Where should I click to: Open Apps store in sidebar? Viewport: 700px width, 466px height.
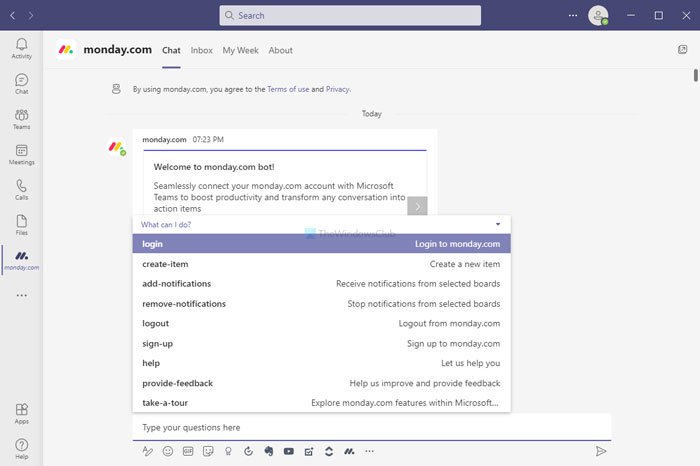pos(21,414)
